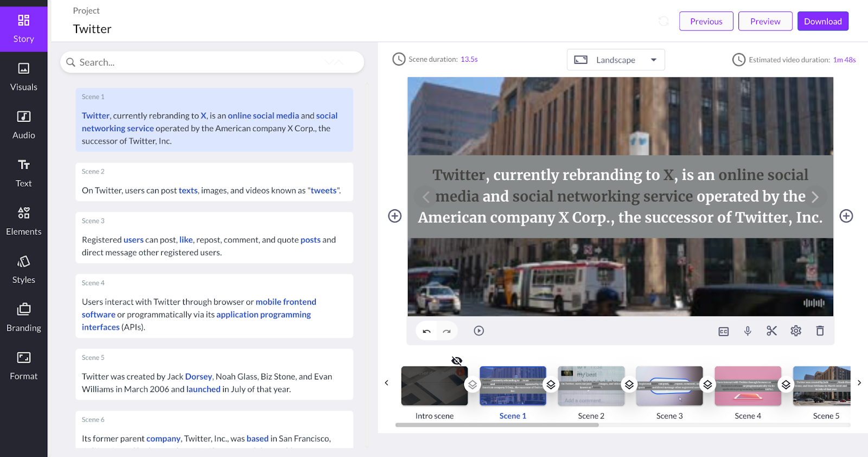Click transition icon between Scene 1 and 2
Viewport: 868px width, 457px height.
tap(551, 384)
